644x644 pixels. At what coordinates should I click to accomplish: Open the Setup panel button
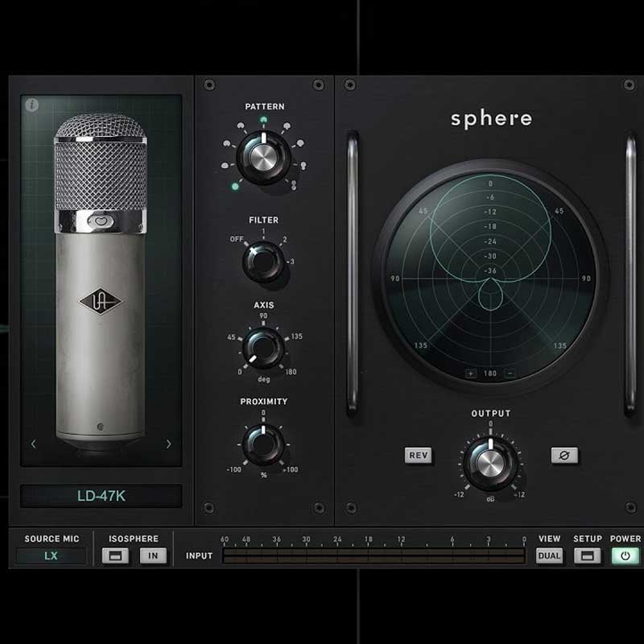point(588,555)
